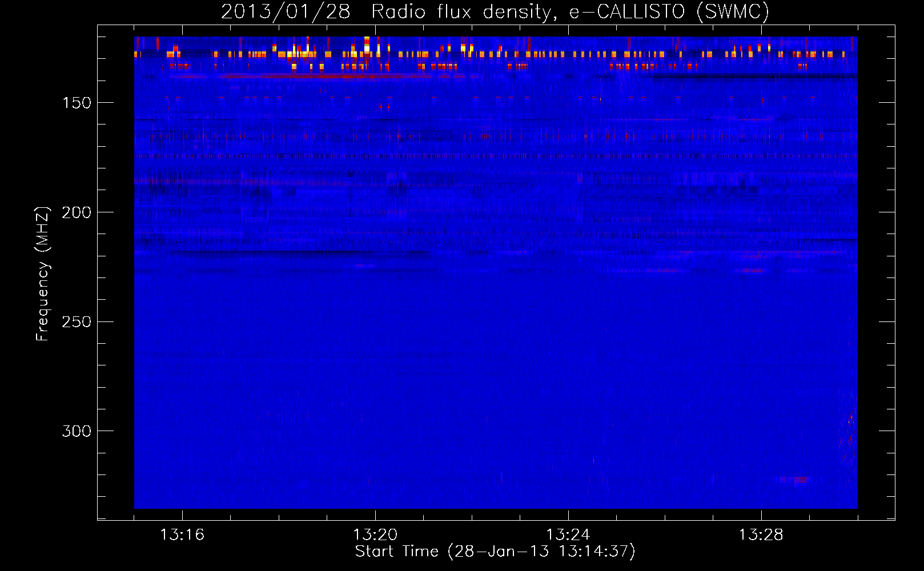924x571 pixels.
Task: Click the 250 frequency tick label
Action: [x=77, y=321]
